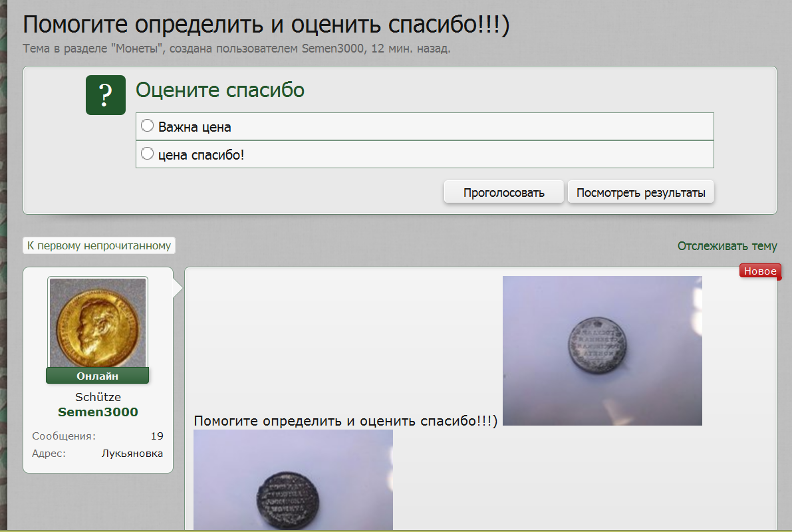Click the "Оцените спасибо" poll heading
This screenshot has width=792, height=532.
[x=220, y=90]
